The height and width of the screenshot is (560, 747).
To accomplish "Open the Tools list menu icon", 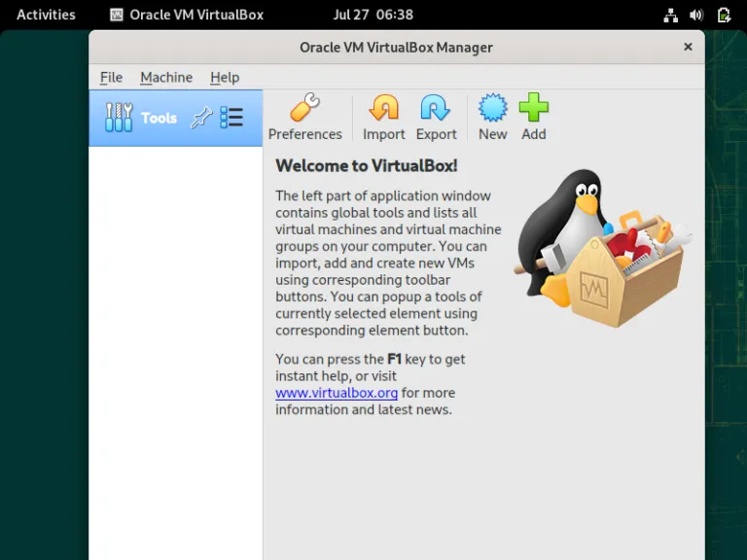I will [x=231, y=117].
